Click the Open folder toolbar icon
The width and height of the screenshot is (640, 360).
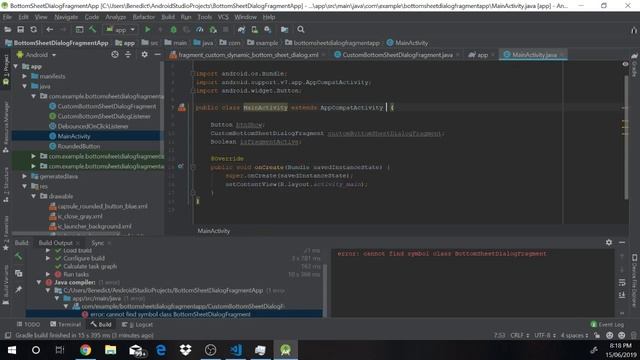[x=7, y=29]
